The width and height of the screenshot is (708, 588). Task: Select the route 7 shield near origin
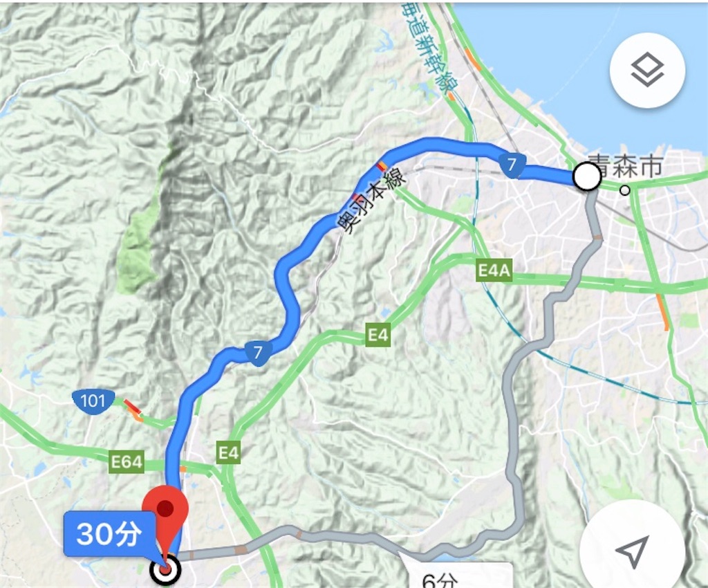pyautogui.click(x=512, y=165)
